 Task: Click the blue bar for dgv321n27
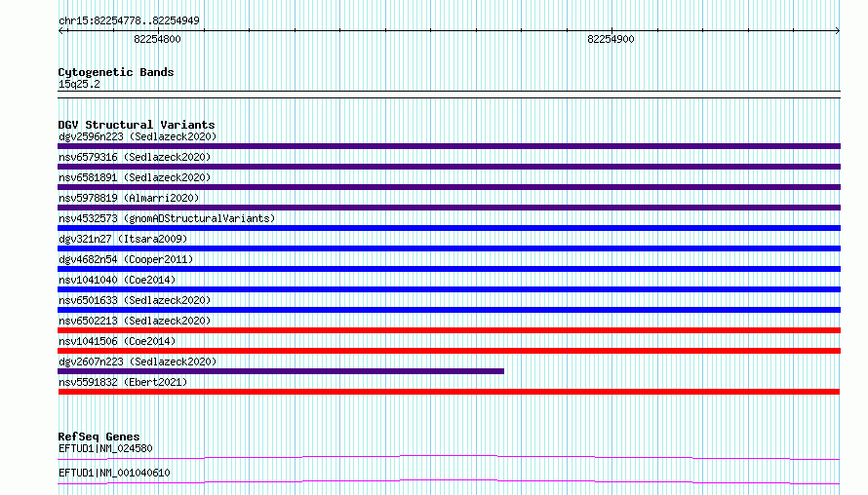[449, 248]
